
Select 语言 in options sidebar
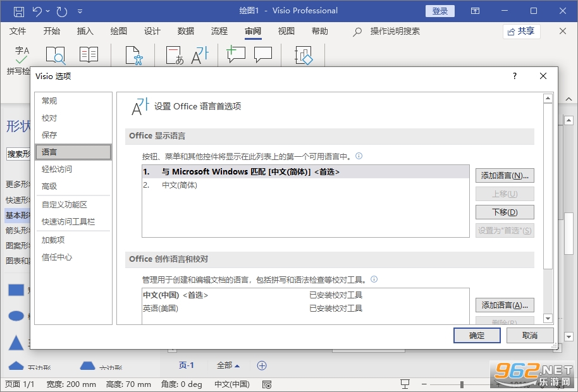click(73, 152)
